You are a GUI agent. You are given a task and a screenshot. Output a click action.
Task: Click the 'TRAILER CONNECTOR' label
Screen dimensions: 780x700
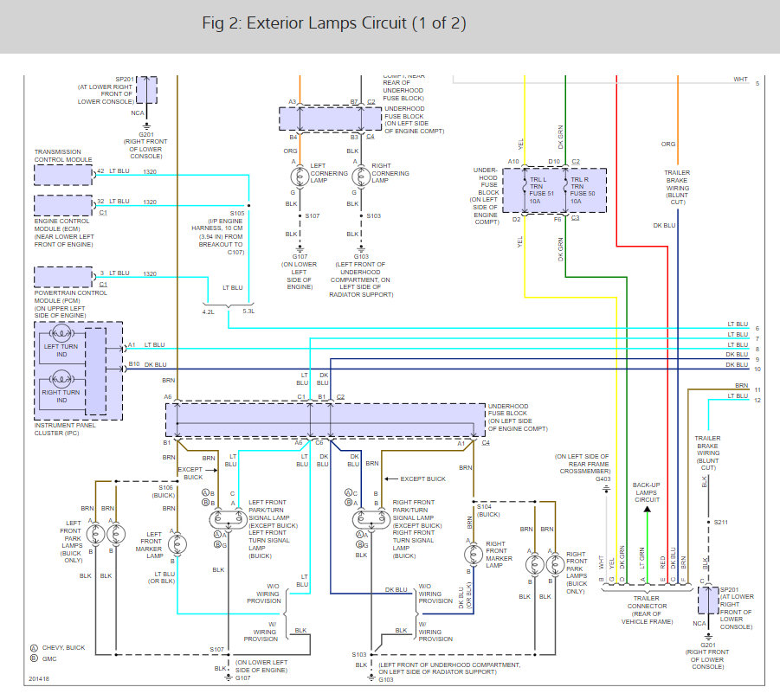click(x=647, y=602)
